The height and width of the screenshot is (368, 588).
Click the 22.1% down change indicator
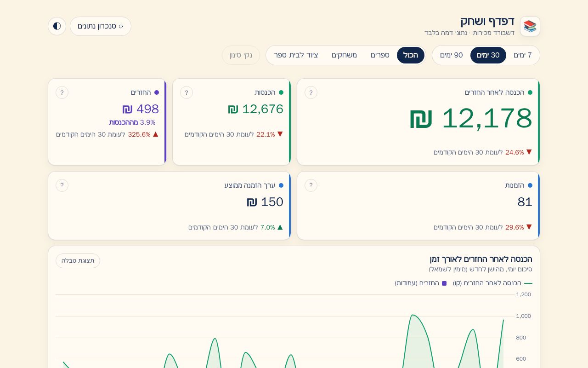tap(270, 134)
